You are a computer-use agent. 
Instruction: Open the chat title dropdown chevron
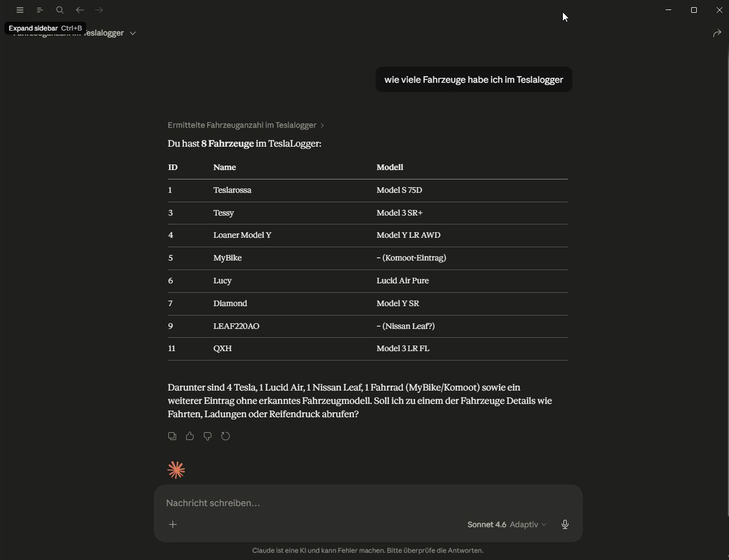coord(133,33)
